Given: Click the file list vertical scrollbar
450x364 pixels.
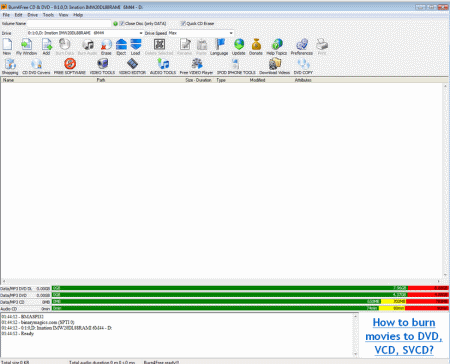Looking at the screenshot, I should click(445, 180).
